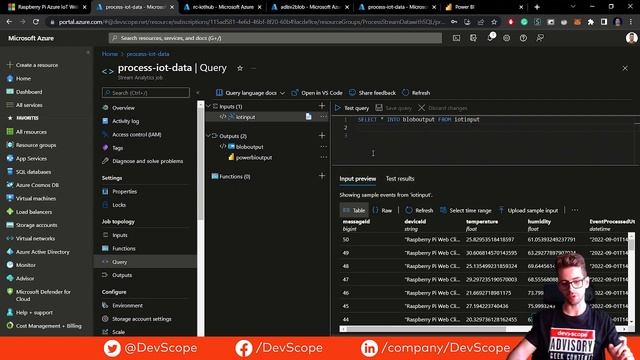Open Inputs under Job topology
This screenshot has height=360, width=640.
pyautogui.click(x=120, y=235)
